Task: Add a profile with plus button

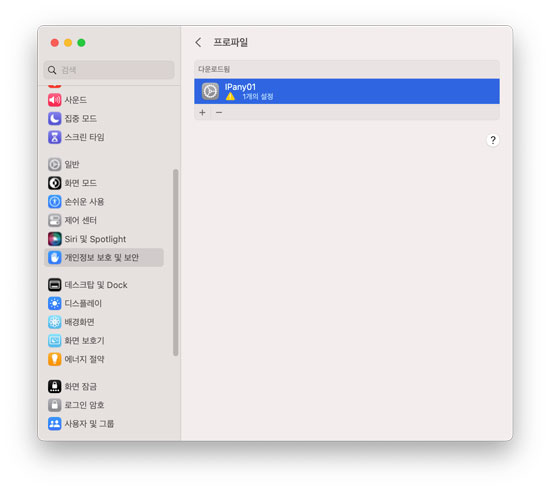Action: click(202, 113)
